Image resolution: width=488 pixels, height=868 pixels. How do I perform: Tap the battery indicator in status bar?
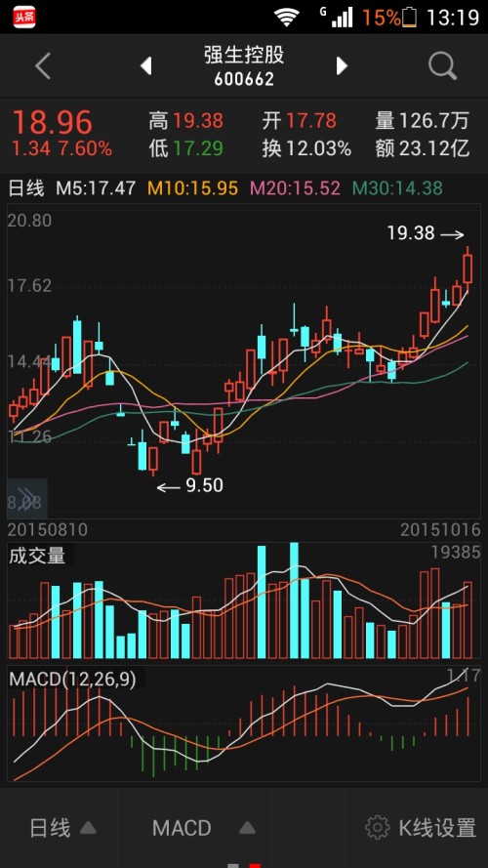pyautogui.click(x=410, y=18)
